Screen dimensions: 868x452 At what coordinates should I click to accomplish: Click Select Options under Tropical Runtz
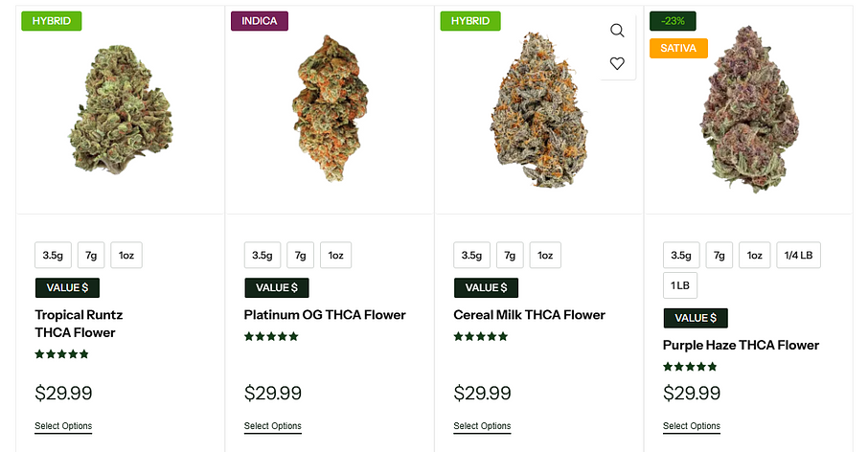[63, 426]
